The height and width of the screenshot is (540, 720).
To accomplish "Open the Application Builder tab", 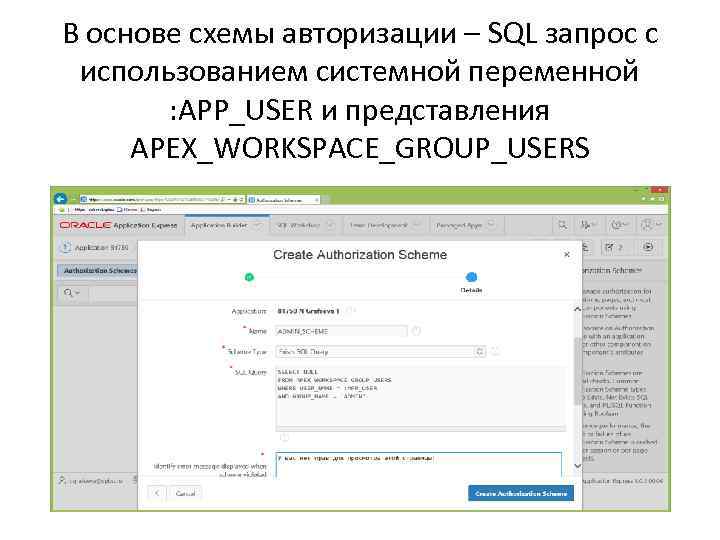I will coord(219,225).
